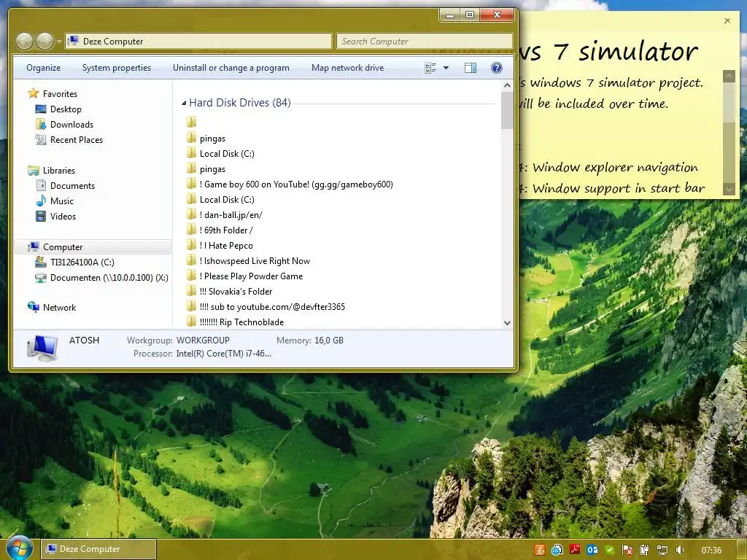This screenshot has height=560, width=747.
Task: Click the sticky note scroll up arrow
Action: pyautogui.click(x=729, y=76)
